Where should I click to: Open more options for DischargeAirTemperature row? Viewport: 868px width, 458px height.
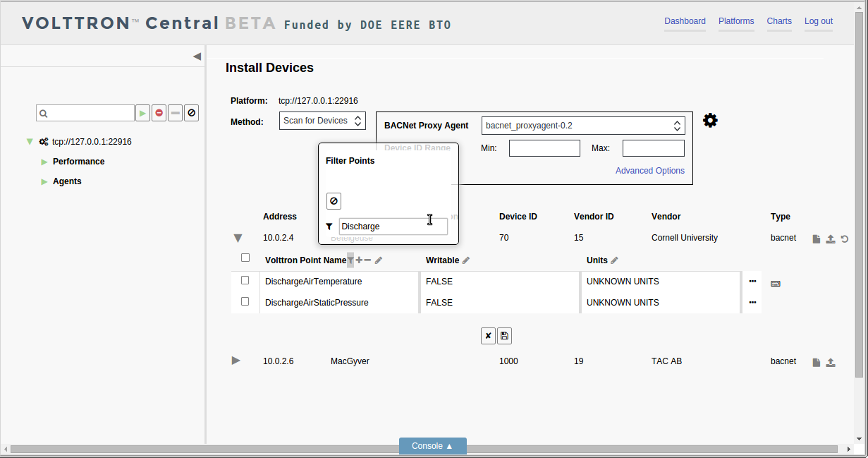752,281
